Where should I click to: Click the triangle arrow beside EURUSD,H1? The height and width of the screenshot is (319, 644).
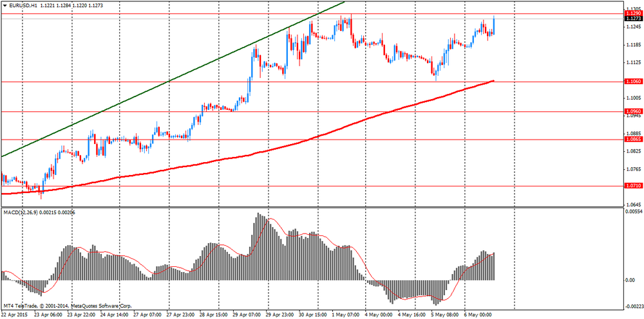click(5, 5)
